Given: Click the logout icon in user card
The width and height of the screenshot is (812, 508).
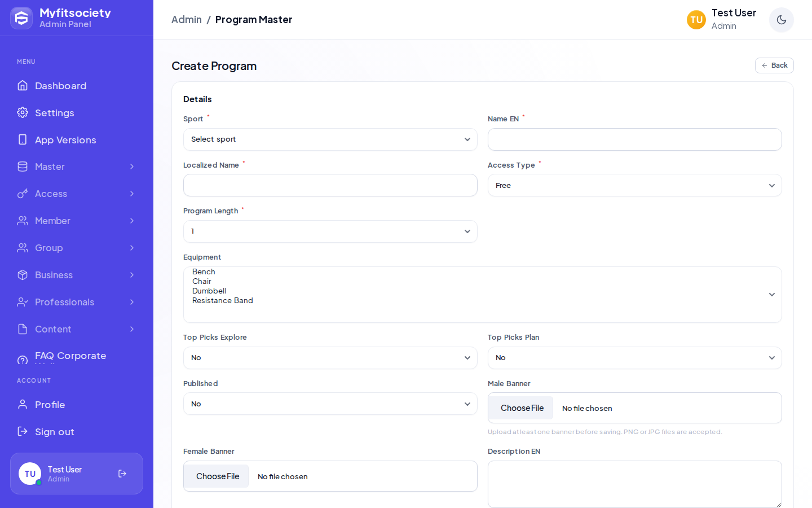Looking at the screenshot, I should pyautogui.click(x=122, y=474).
